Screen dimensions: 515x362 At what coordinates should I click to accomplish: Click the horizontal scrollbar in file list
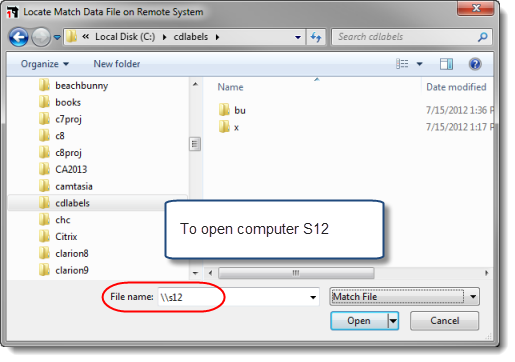(x=296, y=273)
